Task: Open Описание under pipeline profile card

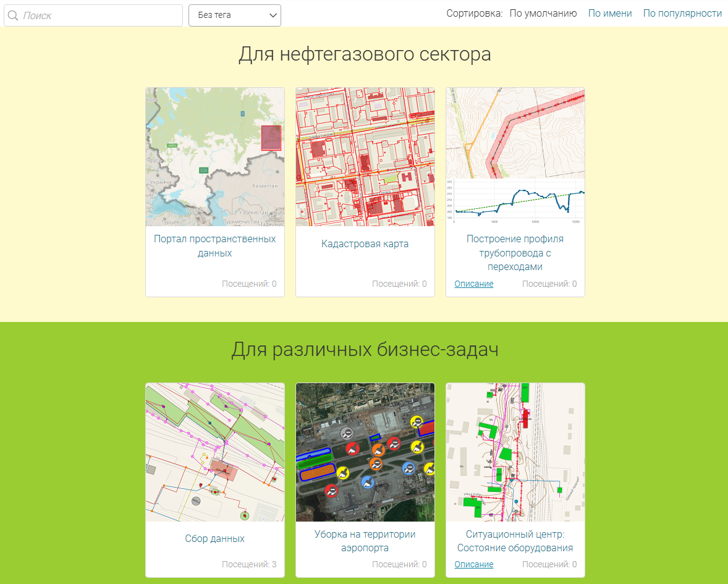Action: tap(474, 284)
